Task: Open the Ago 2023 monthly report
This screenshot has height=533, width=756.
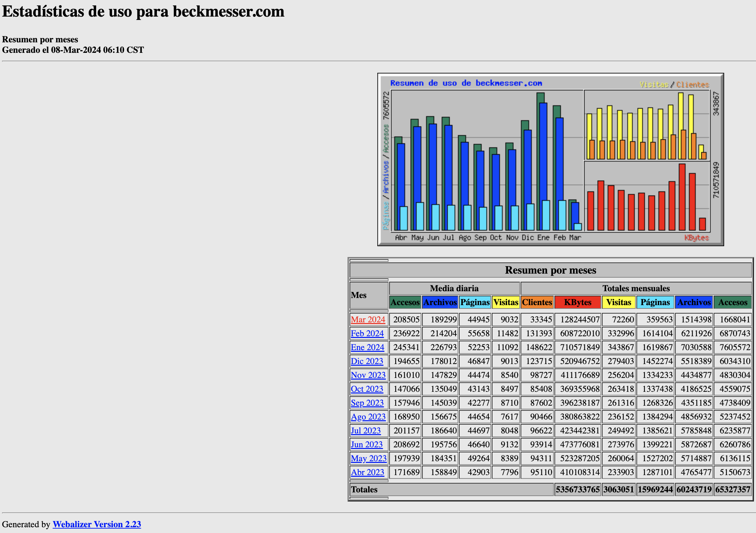Action: (368, 417)
